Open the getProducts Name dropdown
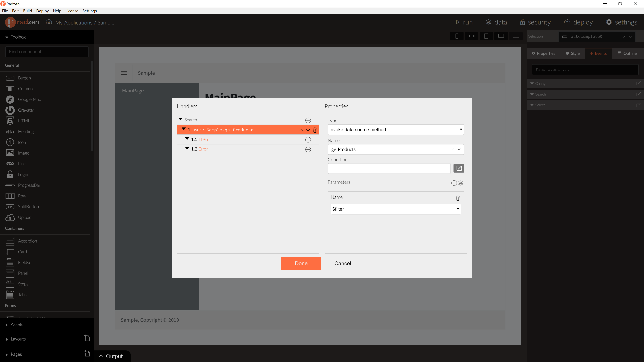Image resolution: width=644 pixels, height=362 pixels. (459, 149)
